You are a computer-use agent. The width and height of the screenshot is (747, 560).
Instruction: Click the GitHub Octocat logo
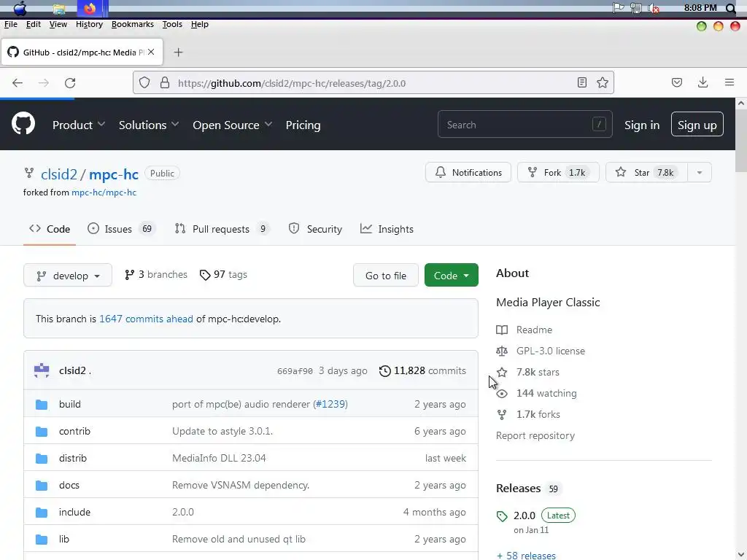(23, 124)
